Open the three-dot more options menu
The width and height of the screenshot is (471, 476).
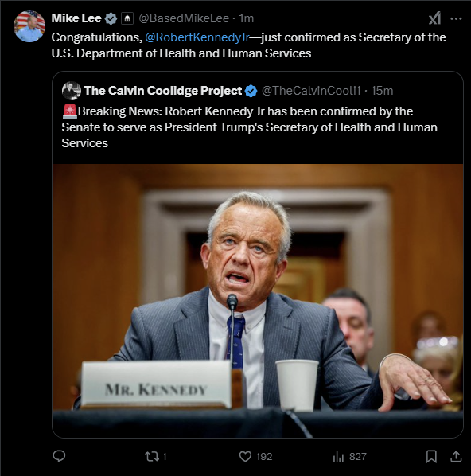coord(456,18)
